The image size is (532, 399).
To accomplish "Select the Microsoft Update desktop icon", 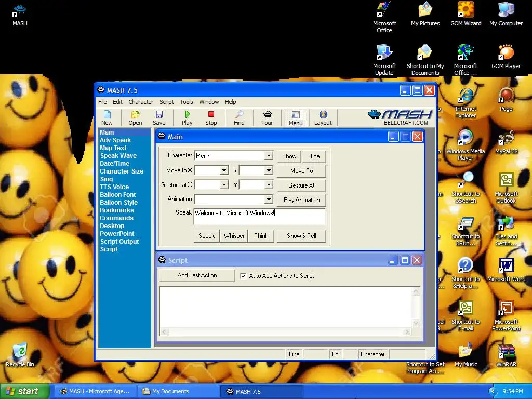I will (384, 60).
